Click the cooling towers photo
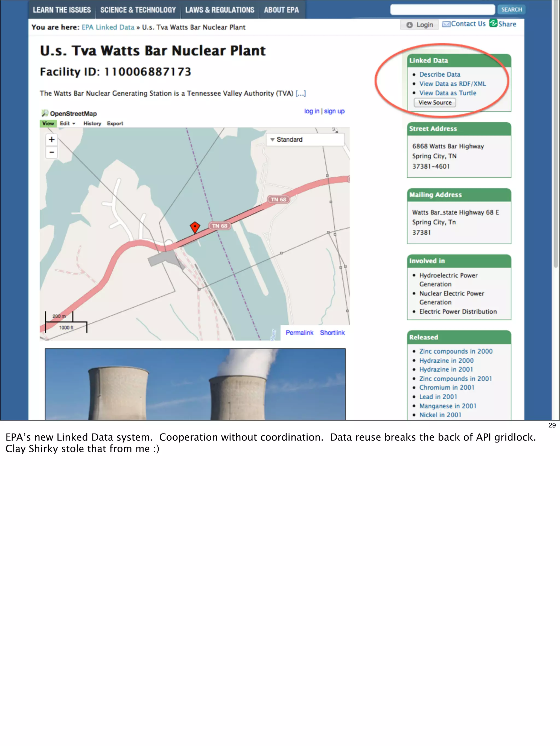 coord(195,384)
